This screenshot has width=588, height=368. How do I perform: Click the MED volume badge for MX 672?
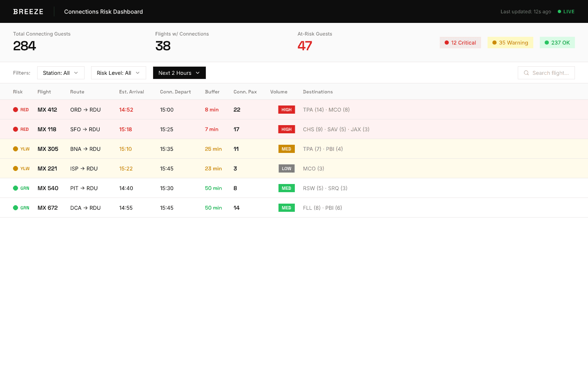click(x=287, y=208)
